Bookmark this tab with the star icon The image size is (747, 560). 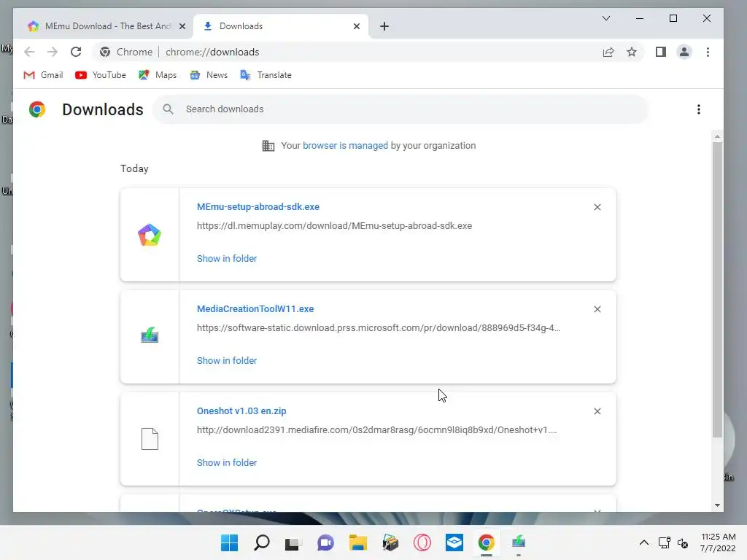pos(632,52)
